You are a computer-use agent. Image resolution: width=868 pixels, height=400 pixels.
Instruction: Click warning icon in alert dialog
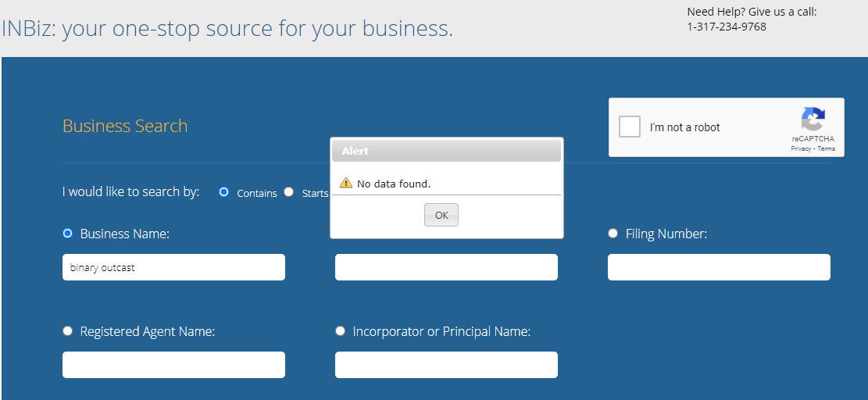pyautogui.click(x=346, y=183)
